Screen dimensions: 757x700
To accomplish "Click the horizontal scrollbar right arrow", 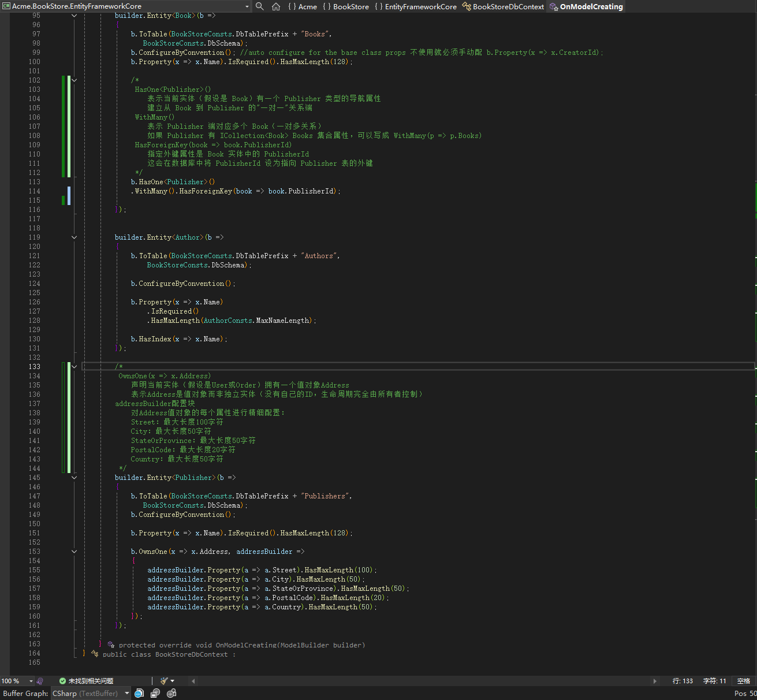I will pyautogui.click(x=654, y=681).
